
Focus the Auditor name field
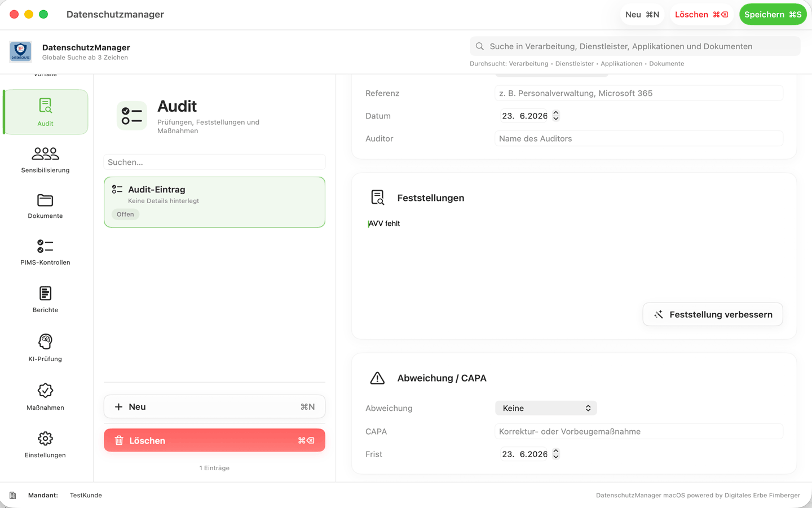coord(639,138)
